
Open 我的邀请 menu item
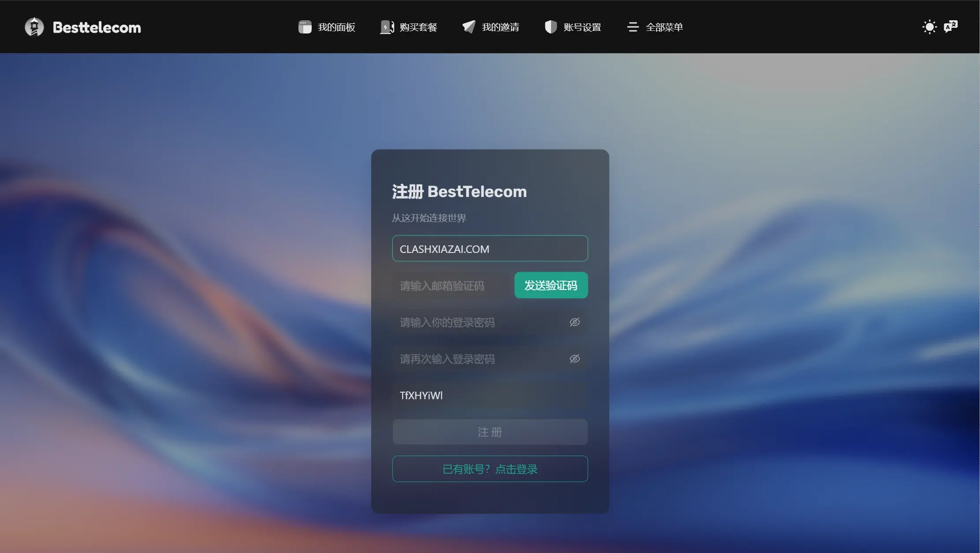tap(500, 27)
